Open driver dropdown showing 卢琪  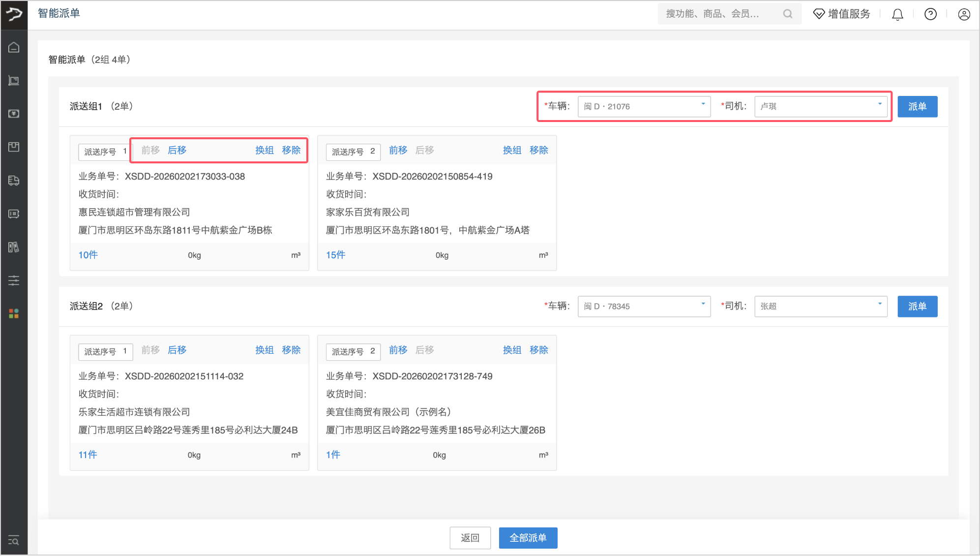(820, 106)
